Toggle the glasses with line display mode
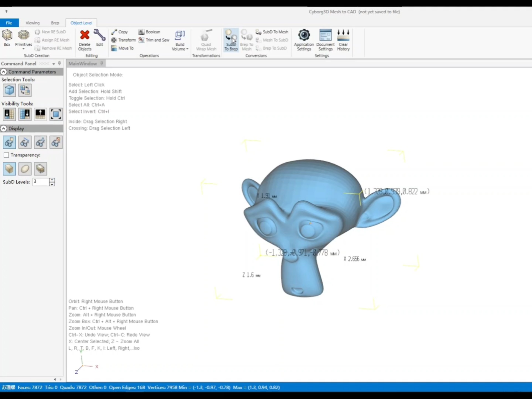 [25, 142]
